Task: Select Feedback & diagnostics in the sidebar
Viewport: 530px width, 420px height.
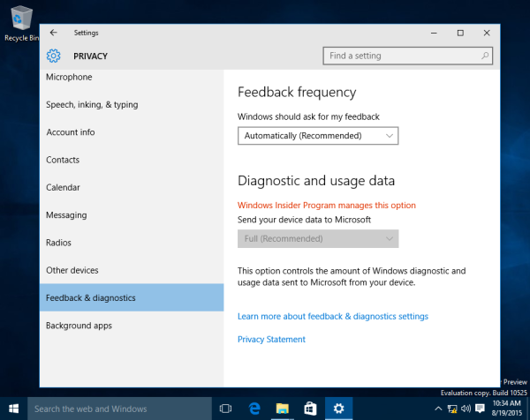Action: 132,297
